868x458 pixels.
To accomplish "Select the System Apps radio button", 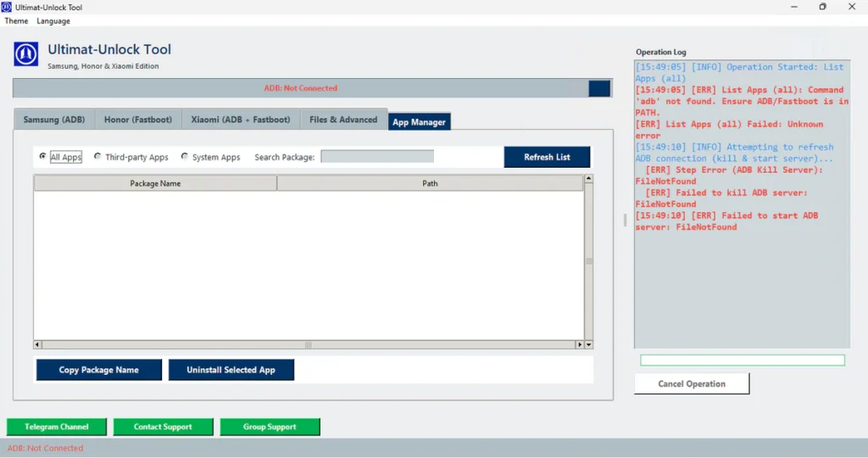I will [184, 157].
